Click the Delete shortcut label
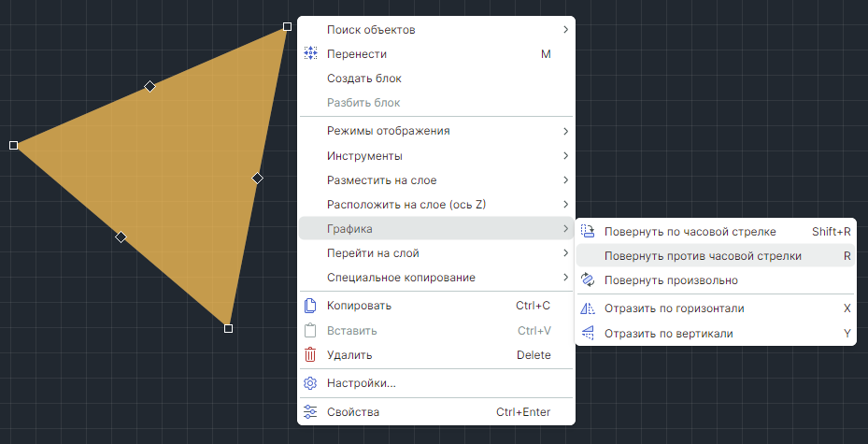Image resolution: width=868 pixels, height=444 pixels. [534, 355]
